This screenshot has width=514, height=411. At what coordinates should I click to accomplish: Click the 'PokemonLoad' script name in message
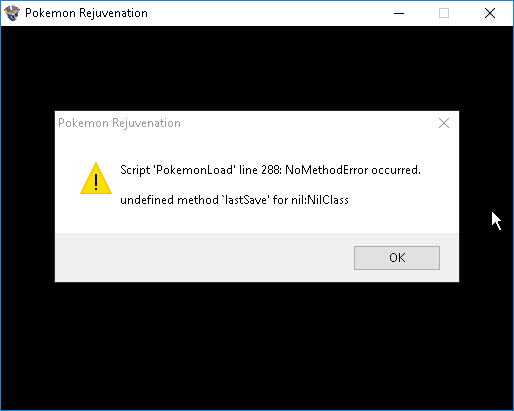[194, 170]
